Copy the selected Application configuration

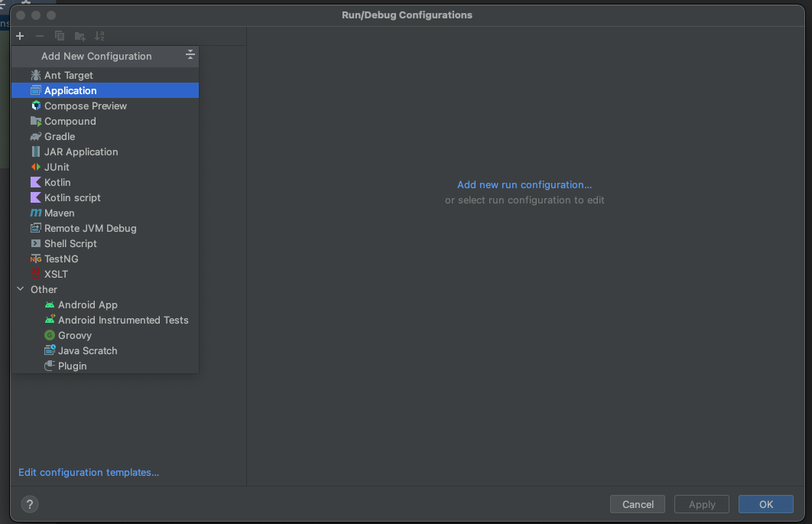[60, 35]
